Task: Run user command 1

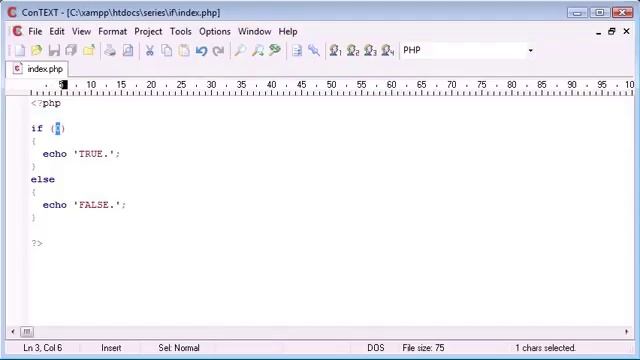Action: coord(336,51)
